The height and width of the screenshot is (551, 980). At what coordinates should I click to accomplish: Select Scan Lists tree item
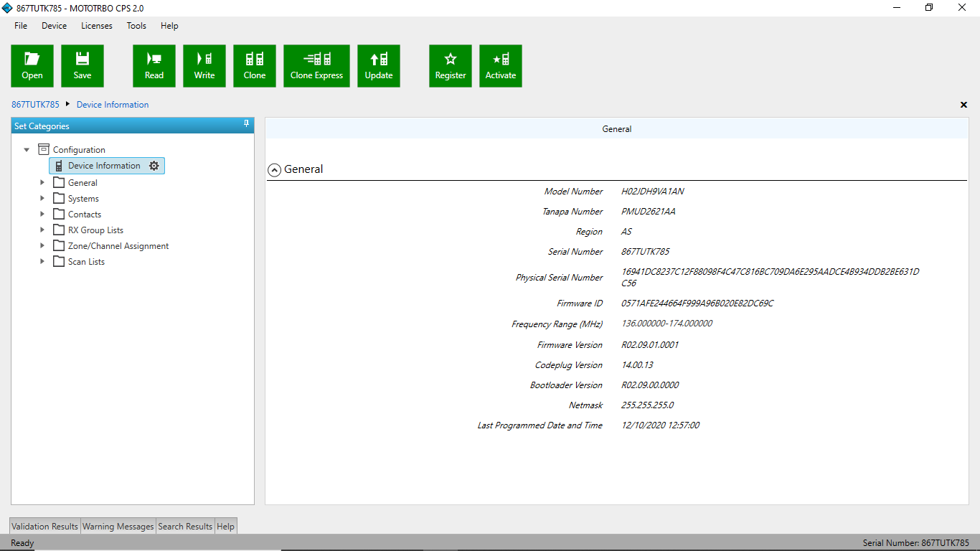[86, 262]
